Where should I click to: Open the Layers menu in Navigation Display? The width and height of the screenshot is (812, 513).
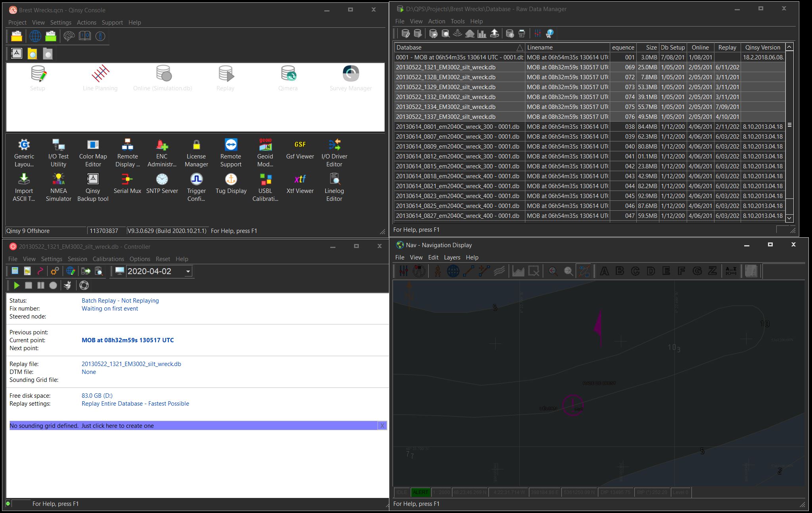pyautogui.click(x=452, y=257)
